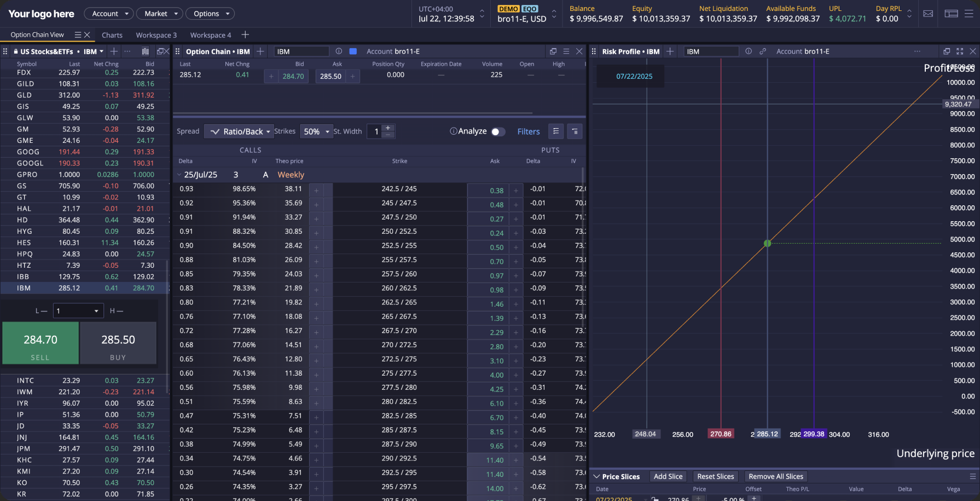980x501 pixels.
Task: Open the Market dropdown menu
Action: click(x=159, y=14)
